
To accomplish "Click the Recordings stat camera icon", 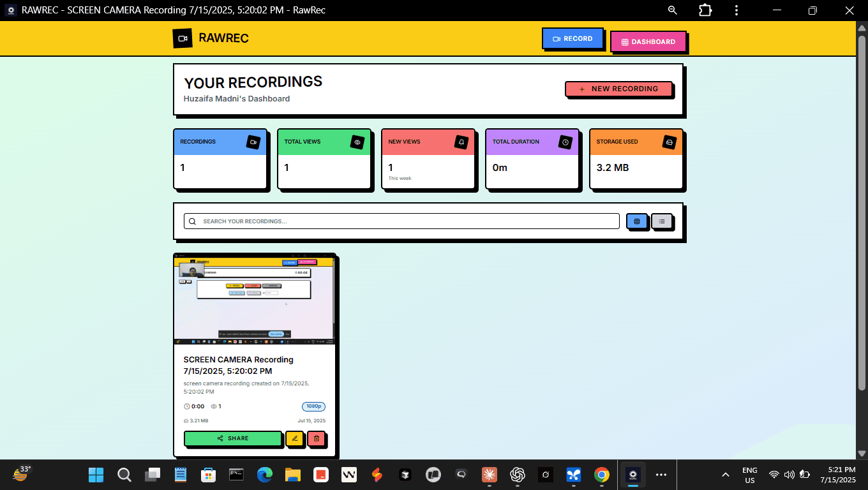I will (253, 142).
